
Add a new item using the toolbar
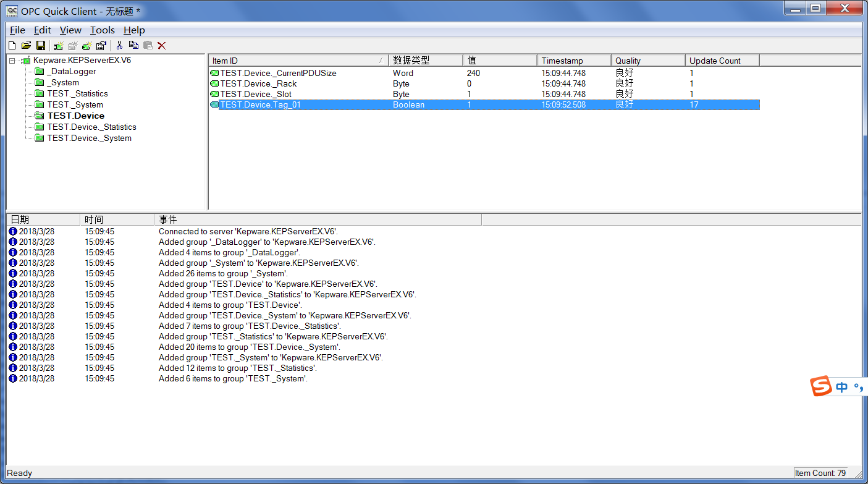87,45
